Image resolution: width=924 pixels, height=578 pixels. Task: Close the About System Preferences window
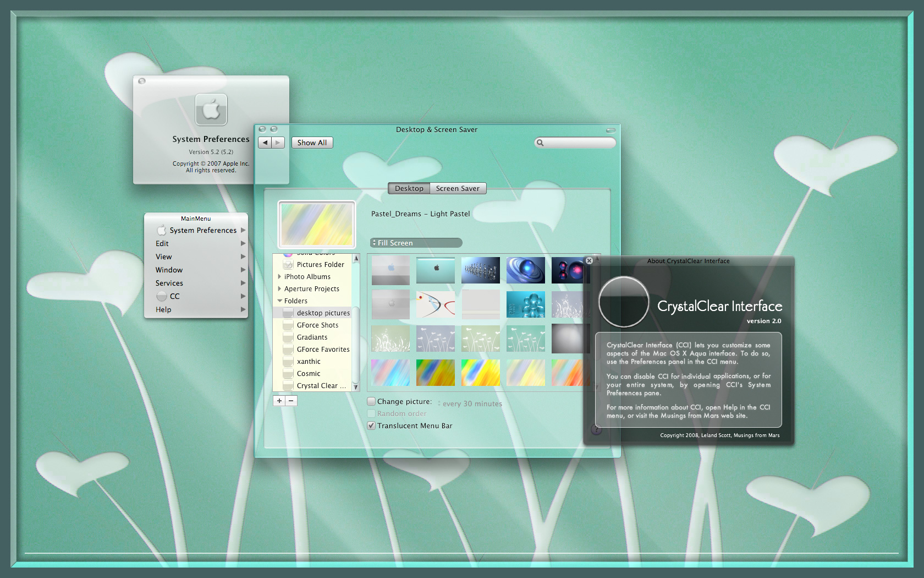coord(142,81)
